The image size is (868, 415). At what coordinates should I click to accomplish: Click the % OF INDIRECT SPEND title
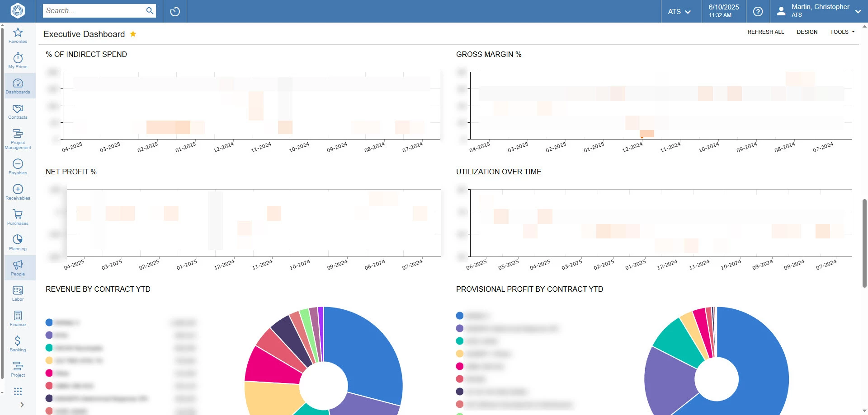[86, 54]
